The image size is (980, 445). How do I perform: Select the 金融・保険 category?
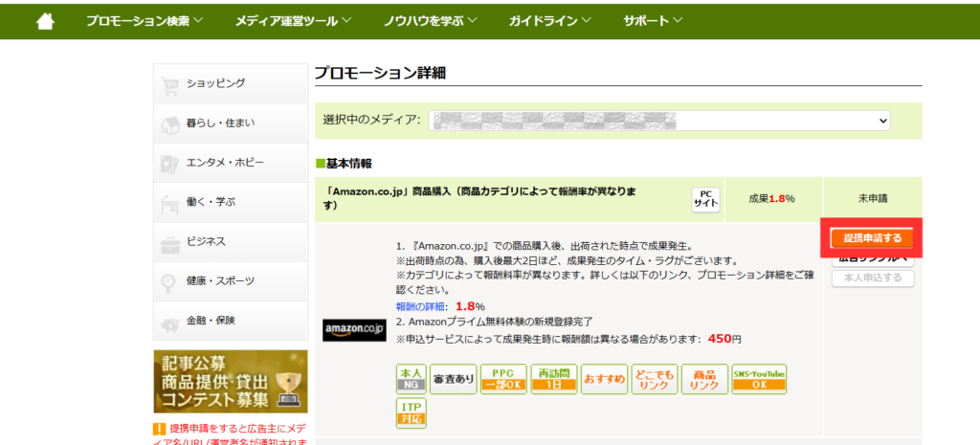point(230,320)
